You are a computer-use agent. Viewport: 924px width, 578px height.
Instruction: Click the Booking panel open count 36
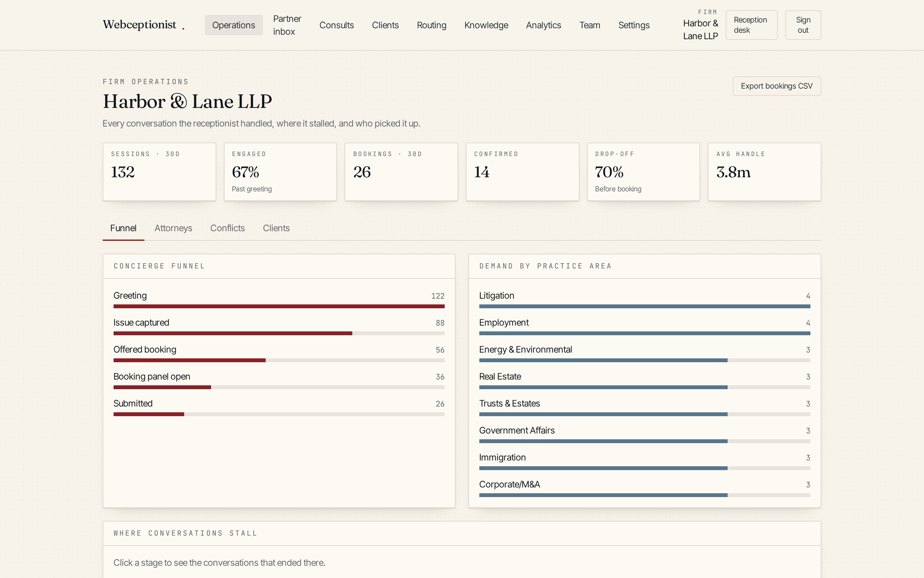coord(440,377)
